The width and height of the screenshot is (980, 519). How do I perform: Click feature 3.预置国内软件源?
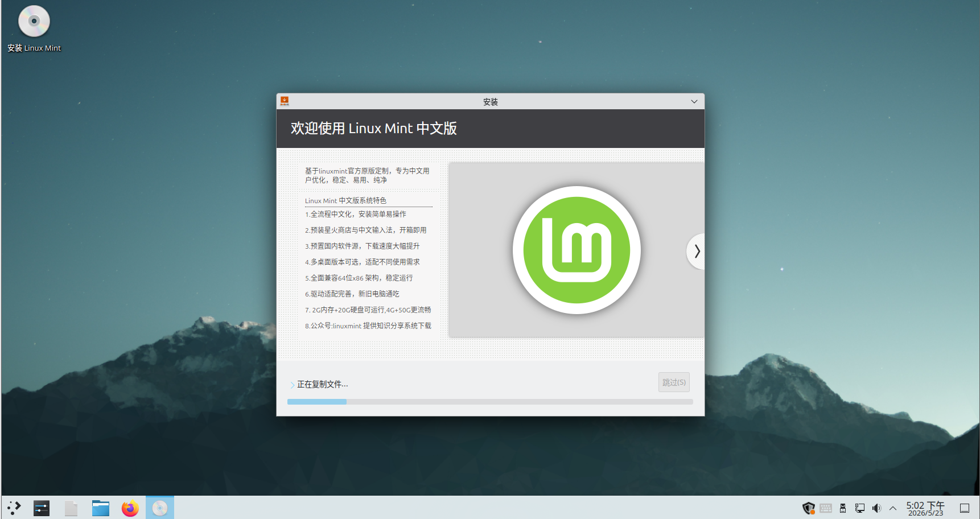pyautogui.click(x=363, y=246)
